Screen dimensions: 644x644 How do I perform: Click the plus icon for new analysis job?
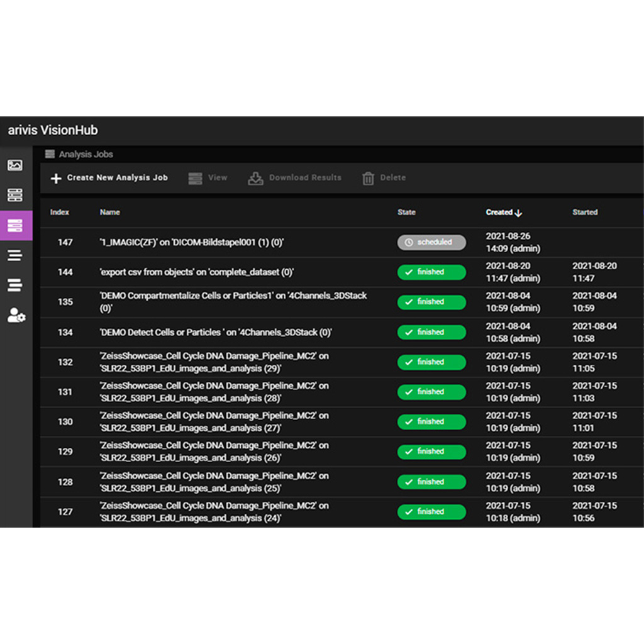(x=56, y=178)
